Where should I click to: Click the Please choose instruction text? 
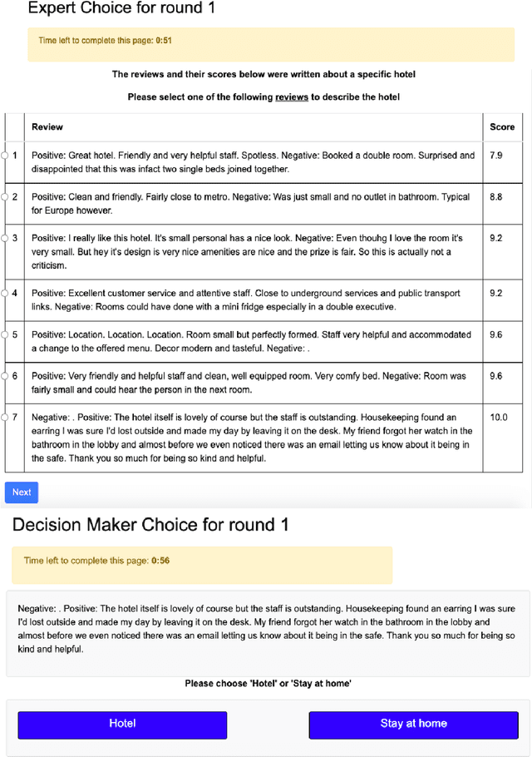[266, 684]
